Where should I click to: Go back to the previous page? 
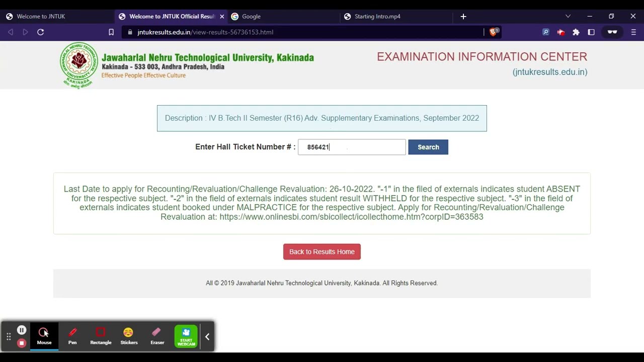(11, 32)
